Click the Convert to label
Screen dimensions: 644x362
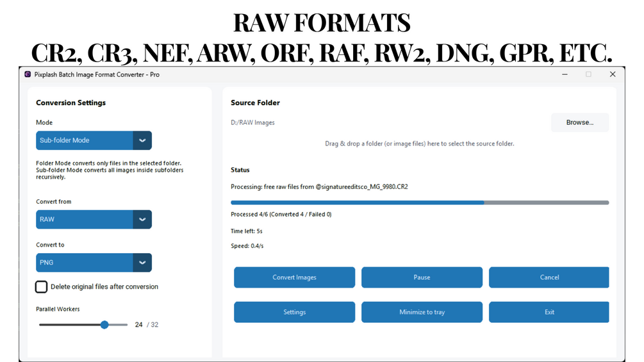tap(50, 245)
